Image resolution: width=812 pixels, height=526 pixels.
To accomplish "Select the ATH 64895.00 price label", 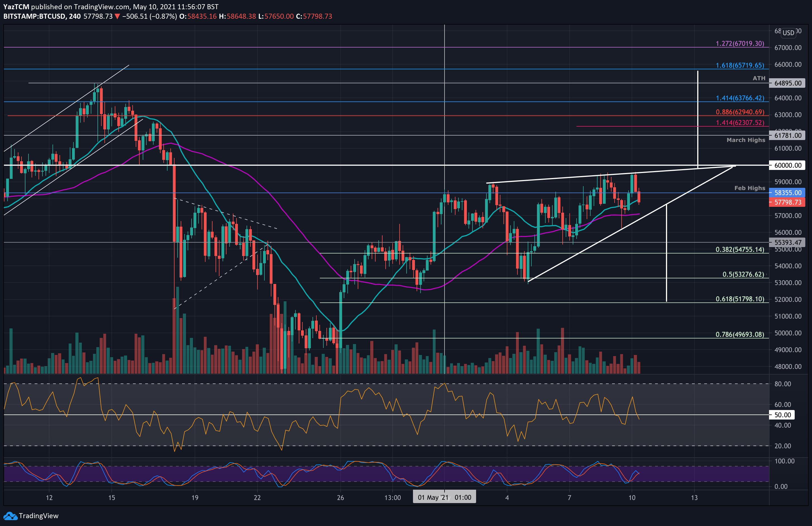I will tap(787, 83).
